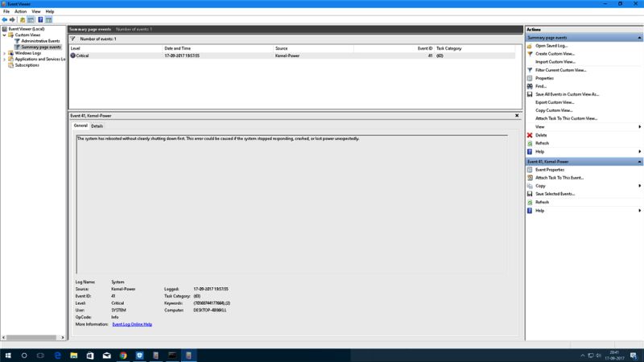Click the Create Custom View funnel icon
Image resolution: width=644 pixels, height=362 pixels.
(x=530, y=54)
